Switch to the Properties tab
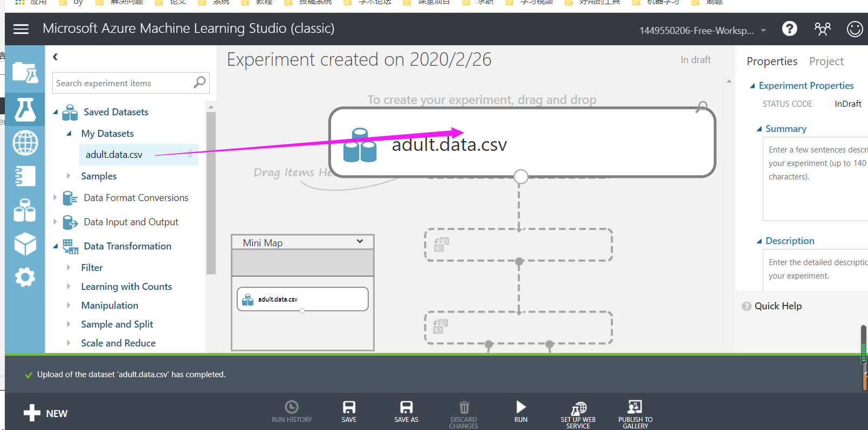This screenshot has width=868, height=430. (771, 61)
